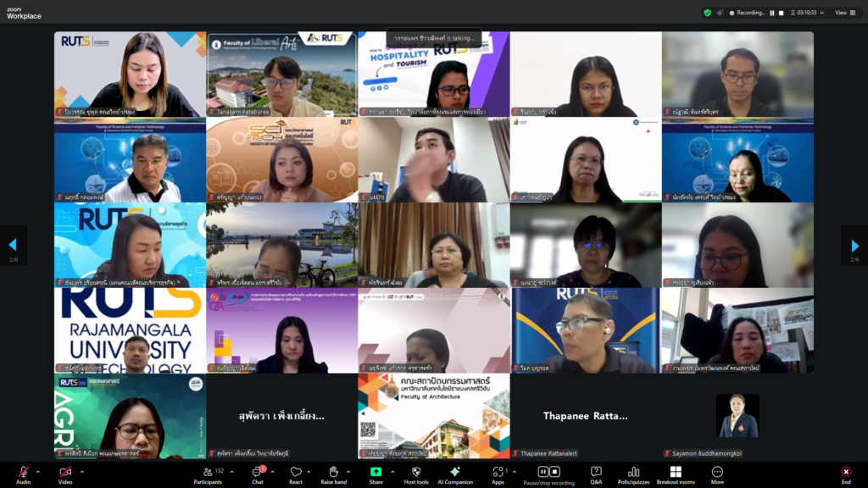
Task: Unmute the microphone with the Audio button
Action: (23, 472)
